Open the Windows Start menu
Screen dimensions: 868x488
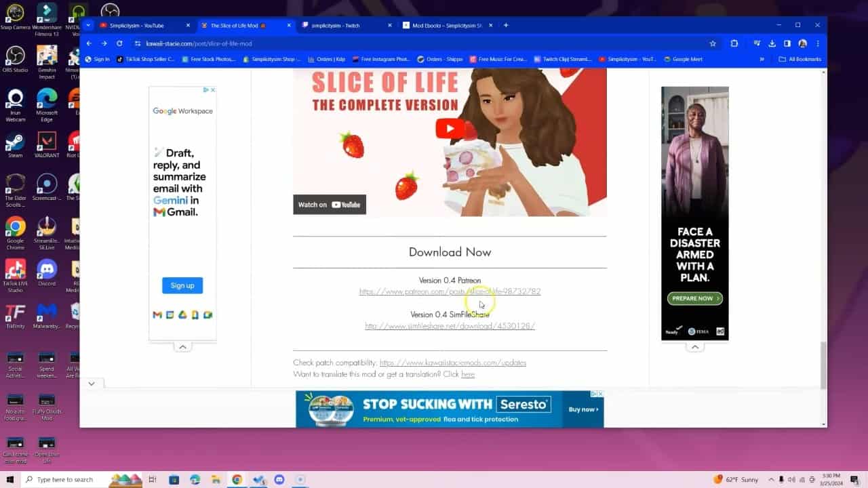pyautogui.click(x=9, y=479)
